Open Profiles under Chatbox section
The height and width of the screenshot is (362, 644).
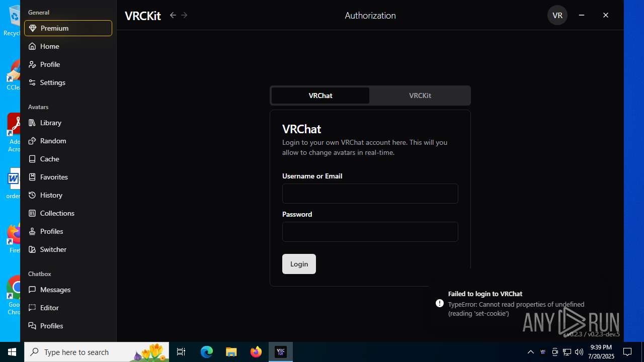[x=68, y=326]
